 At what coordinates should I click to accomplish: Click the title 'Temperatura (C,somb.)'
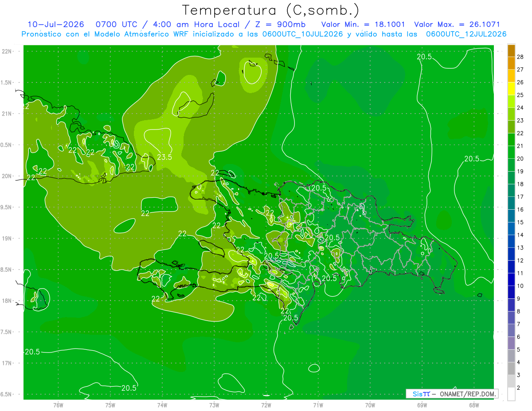[271, 10]
